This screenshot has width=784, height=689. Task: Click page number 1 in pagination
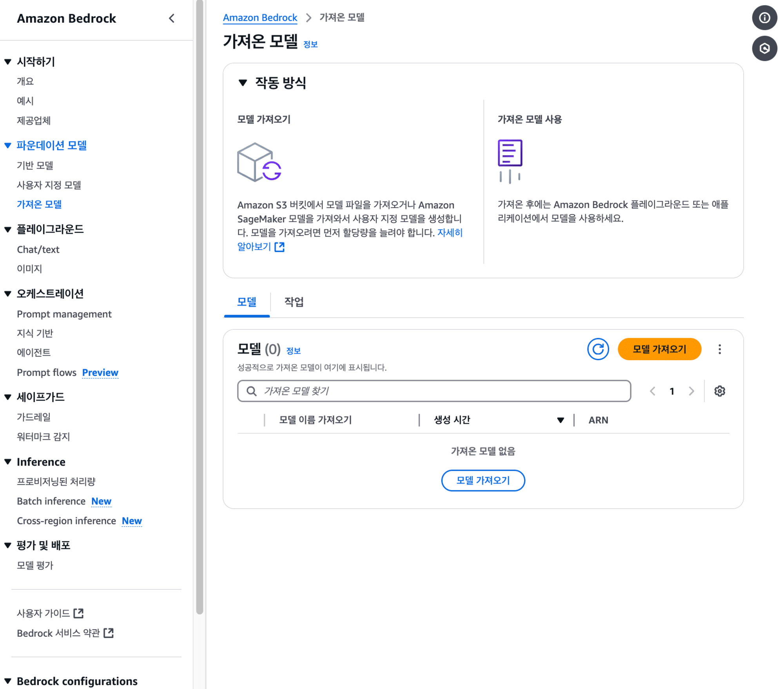[x=671, y=391]
